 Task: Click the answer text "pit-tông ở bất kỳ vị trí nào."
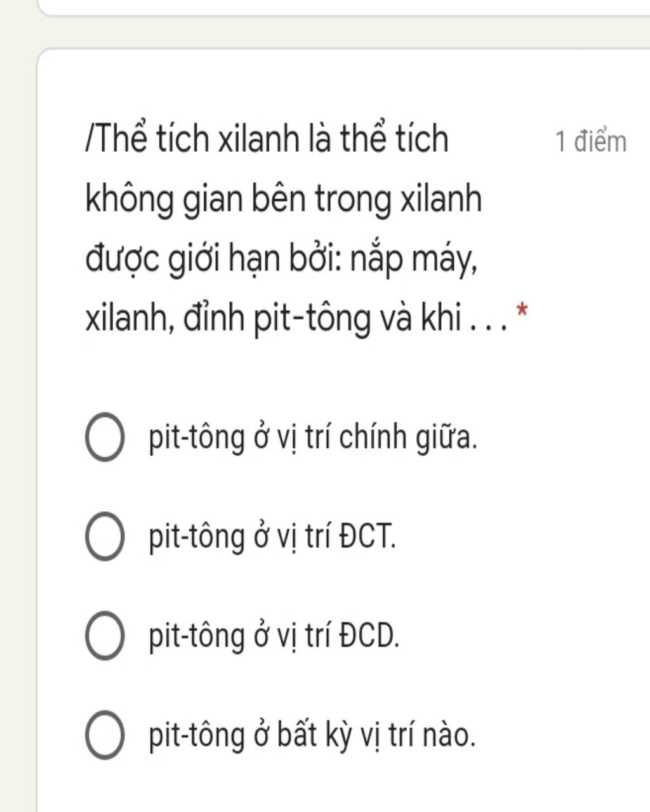tap(312, 735)
